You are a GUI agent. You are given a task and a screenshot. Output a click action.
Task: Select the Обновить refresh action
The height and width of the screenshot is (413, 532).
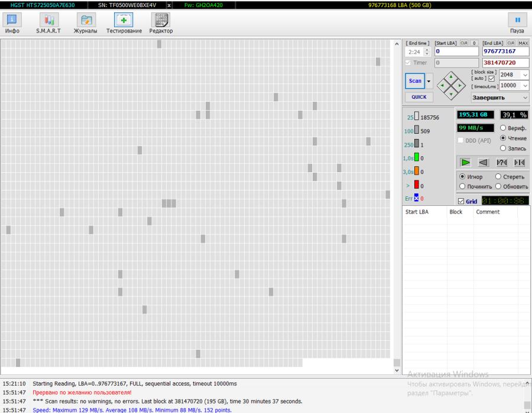[x=498, y=186]
